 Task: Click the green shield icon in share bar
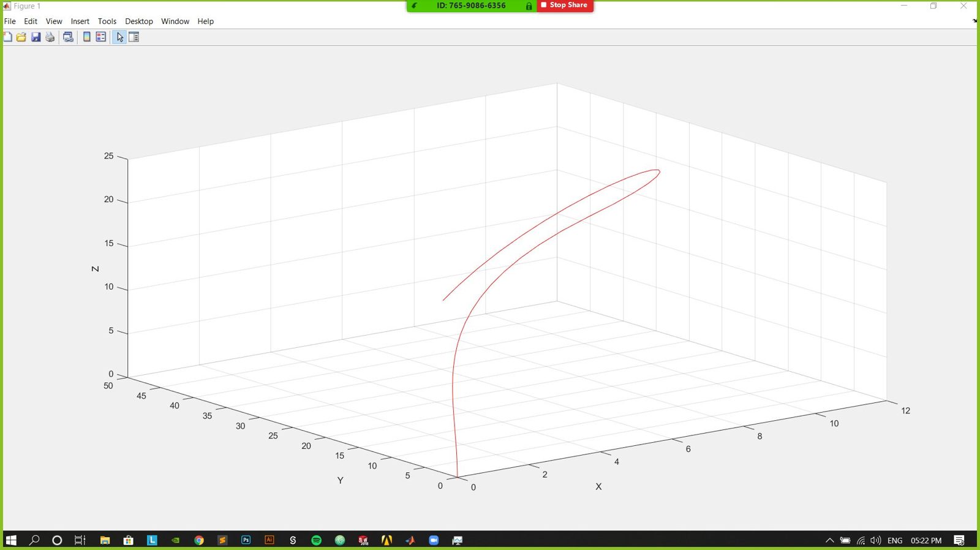[415, 6]
